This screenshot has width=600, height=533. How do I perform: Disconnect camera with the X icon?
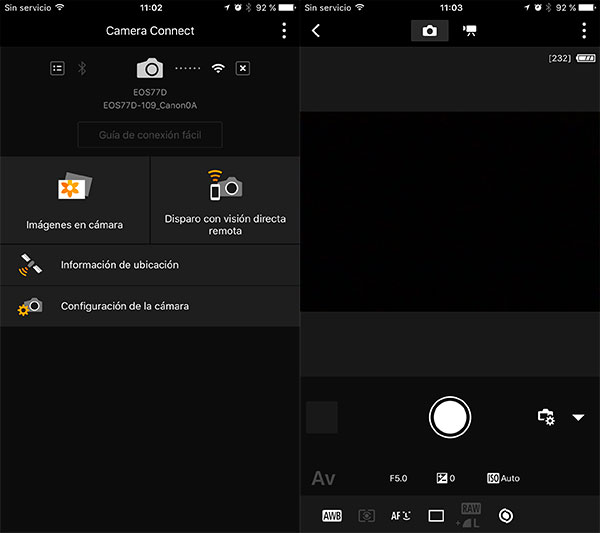243,68
